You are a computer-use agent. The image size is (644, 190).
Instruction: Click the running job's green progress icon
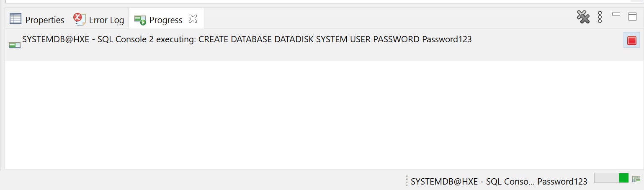pyautogui.click(x=15, y=45)
